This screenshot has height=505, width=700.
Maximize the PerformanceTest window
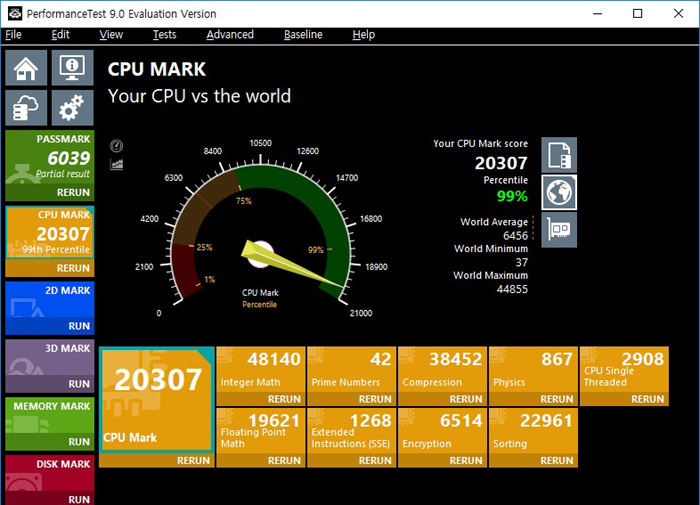[638, 13]
